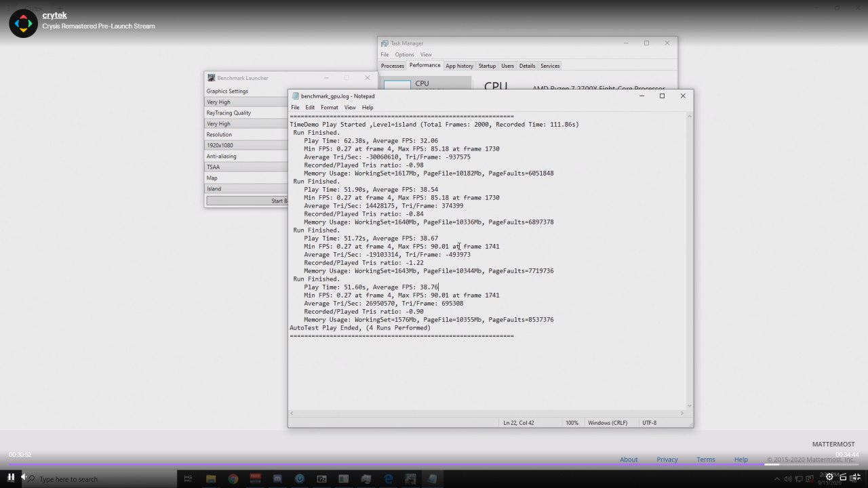868x488 pixels.
Task: Pause the video playback
Action: (10, 477)
